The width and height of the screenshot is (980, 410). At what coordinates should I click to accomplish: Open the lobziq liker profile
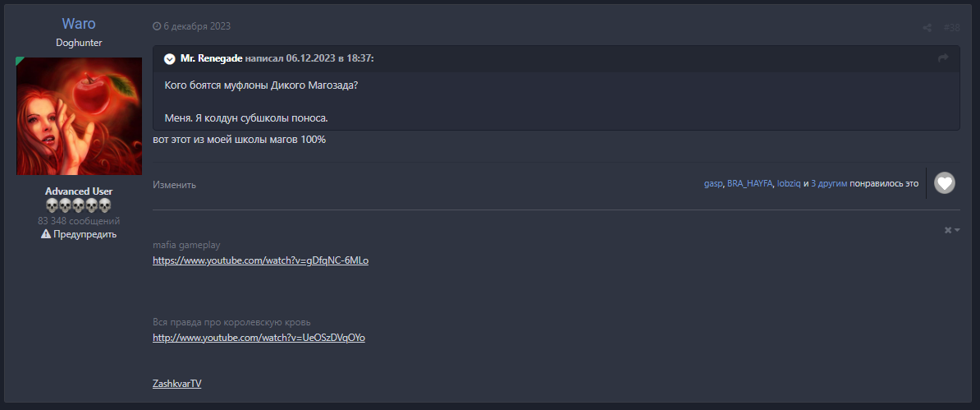coord(788,184)
